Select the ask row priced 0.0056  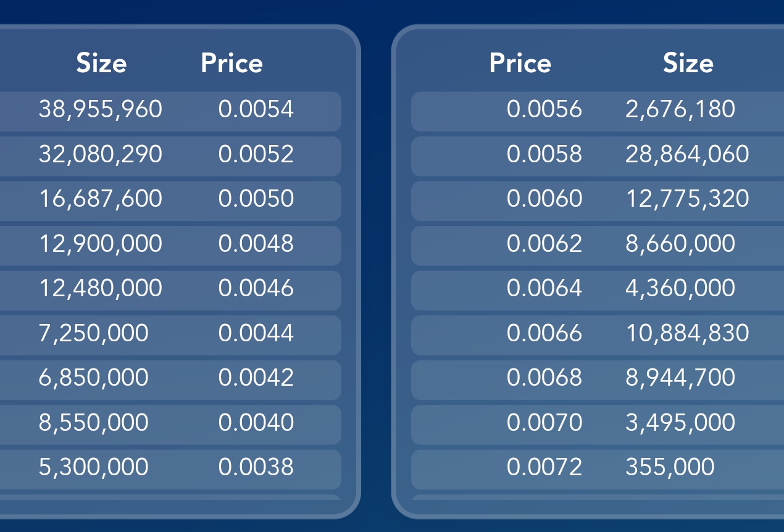click(x=544, y=110)
